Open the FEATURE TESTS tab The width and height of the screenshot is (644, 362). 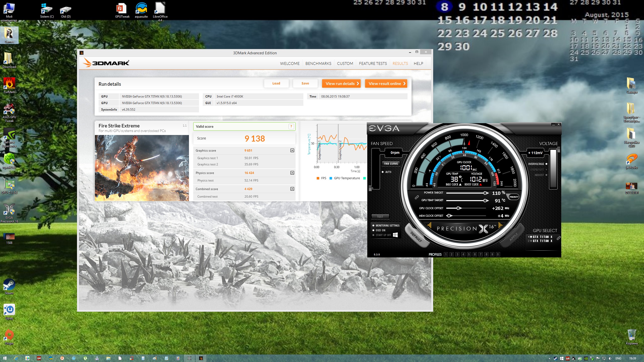point(373,63)
